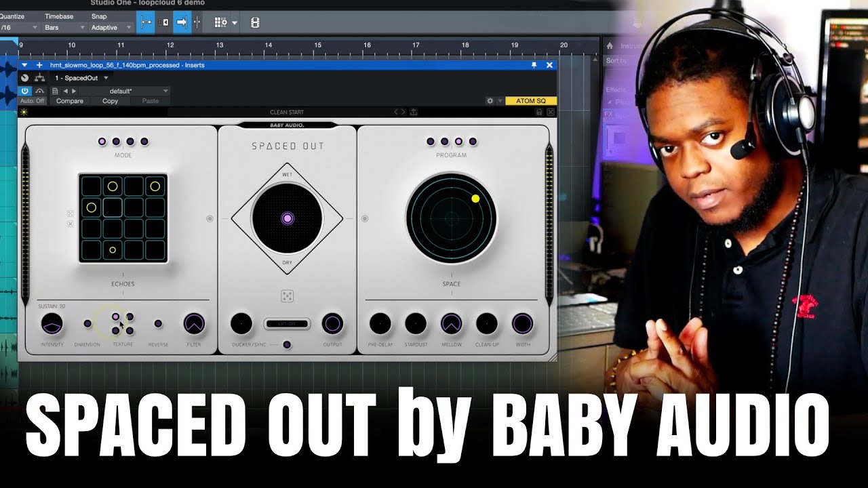
Task: Click the save preset icon beside the arrows
Action: [x=414, y=112]
